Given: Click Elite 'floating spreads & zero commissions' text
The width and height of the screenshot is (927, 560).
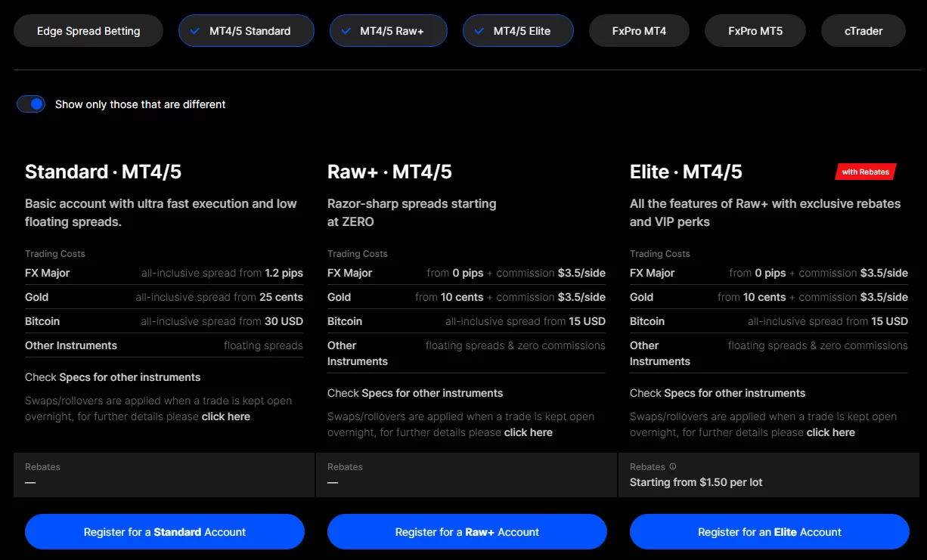Looking at the screenshot, I should point(818,345).
